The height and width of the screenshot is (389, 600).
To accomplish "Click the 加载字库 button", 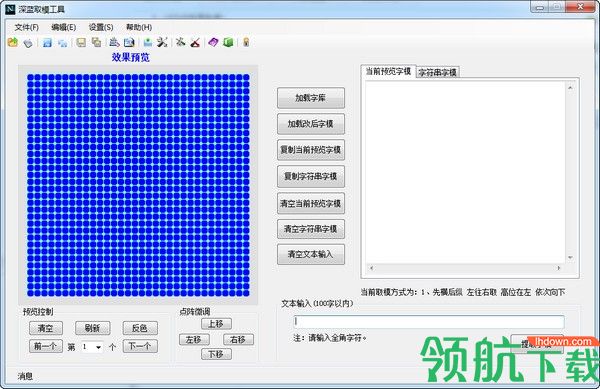I will [x=311, y=98].
